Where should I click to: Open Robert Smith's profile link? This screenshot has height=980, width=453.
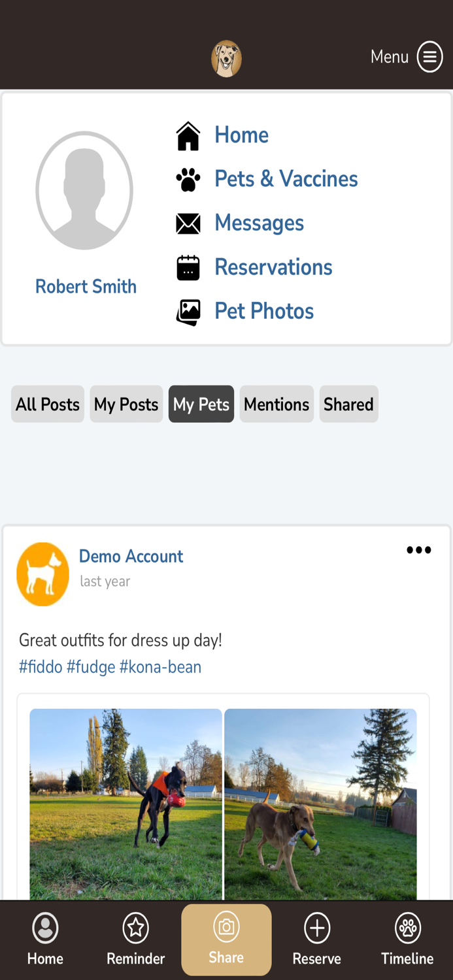pos(86,286)
